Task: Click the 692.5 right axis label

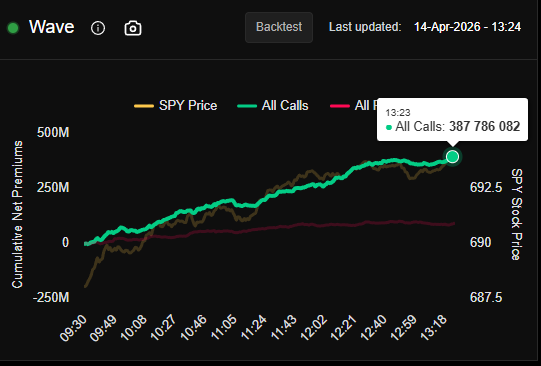Action: coord(486,187)
